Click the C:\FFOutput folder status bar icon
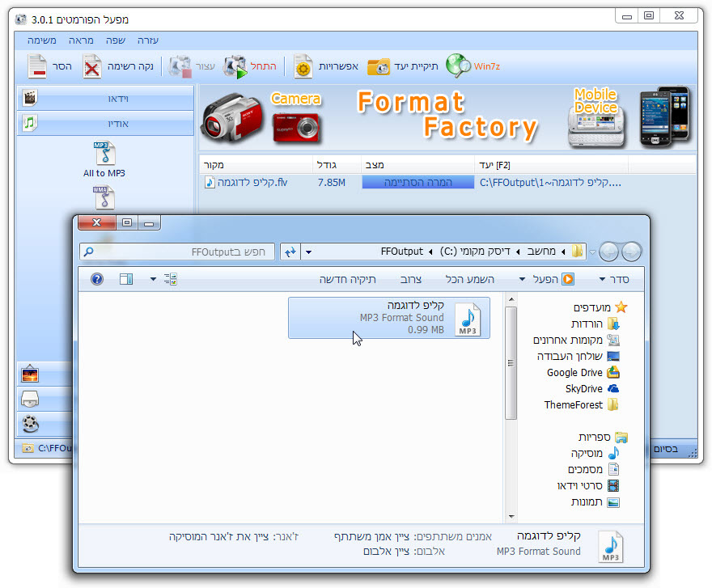 [28, 449]
